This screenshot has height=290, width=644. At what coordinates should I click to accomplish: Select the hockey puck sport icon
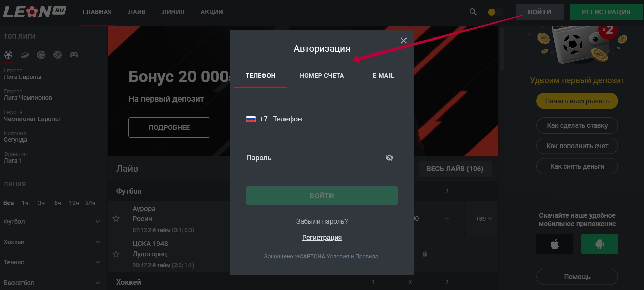click(25, 55)
